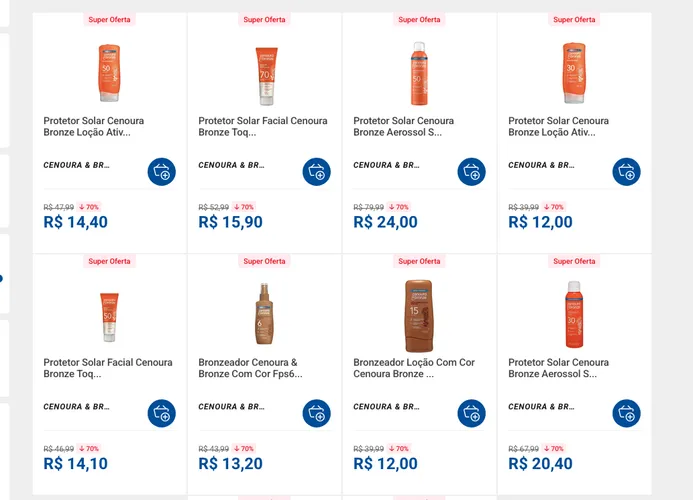
Task: Open the SPF 50 orange lotion image
Action: point(109,73)
